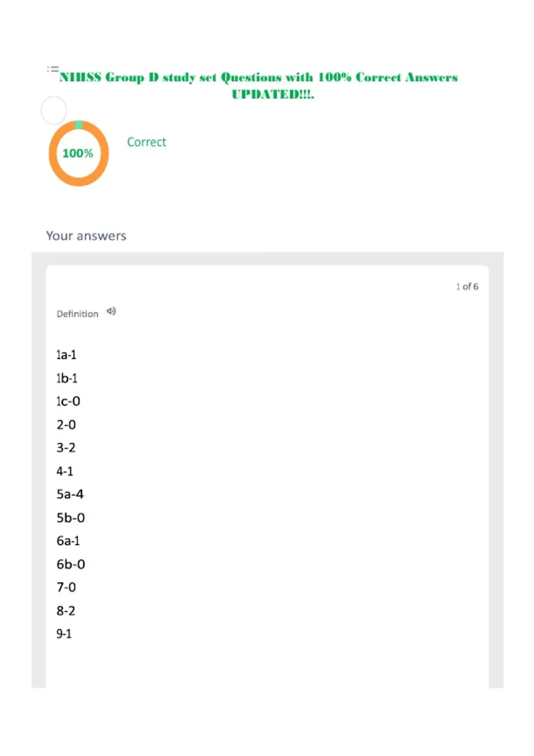Select the 5b-0 answer line
Screen dimensions: 534x756
pyautogui.click(x=71, y=518)
